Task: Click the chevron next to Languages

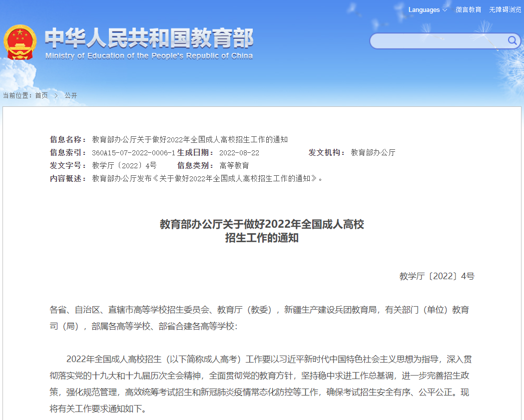Action: coord(445,10)
